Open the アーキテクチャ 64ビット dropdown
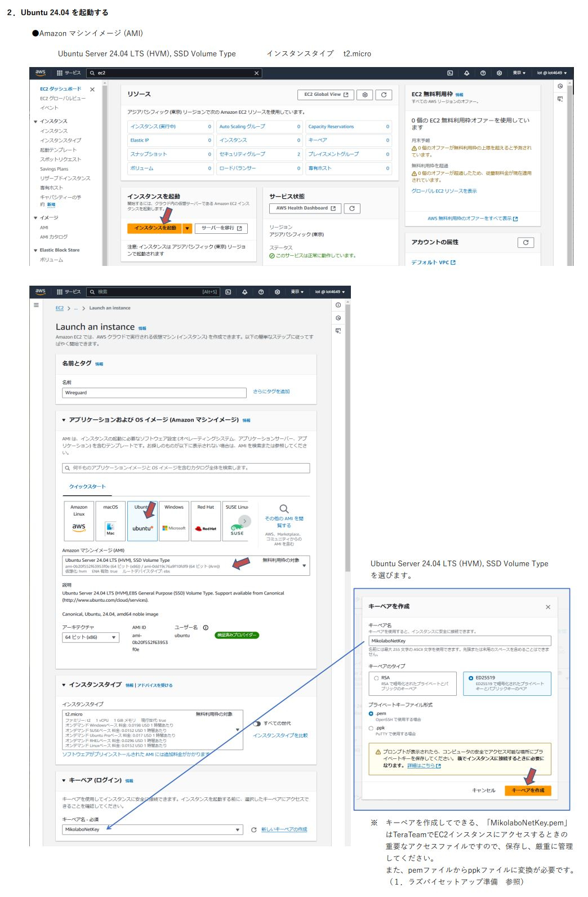Viewport: 588px width, 897px height. pos(90,637)
